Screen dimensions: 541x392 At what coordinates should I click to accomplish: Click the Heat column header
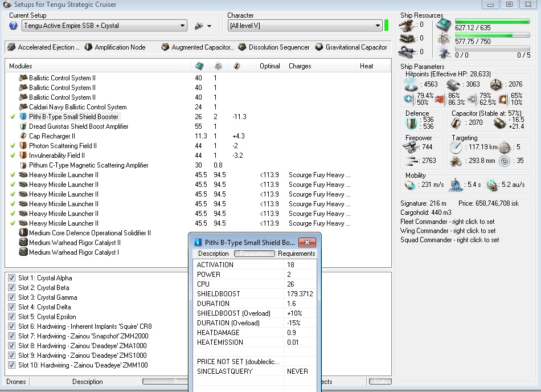373,66
